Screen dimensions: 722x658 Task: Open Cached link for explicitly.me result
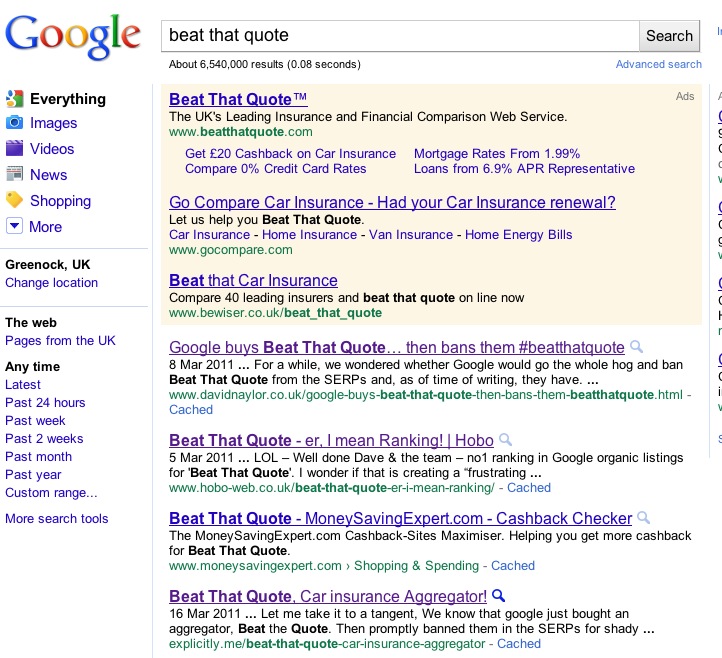point(519,643)
